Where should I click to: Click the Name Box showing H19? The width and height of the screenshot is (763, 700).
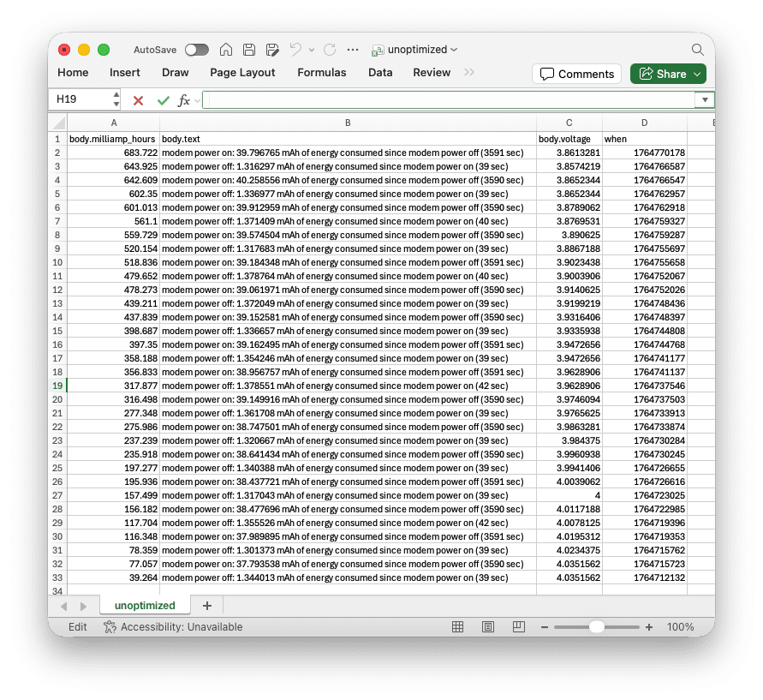(x=80, y=99)
